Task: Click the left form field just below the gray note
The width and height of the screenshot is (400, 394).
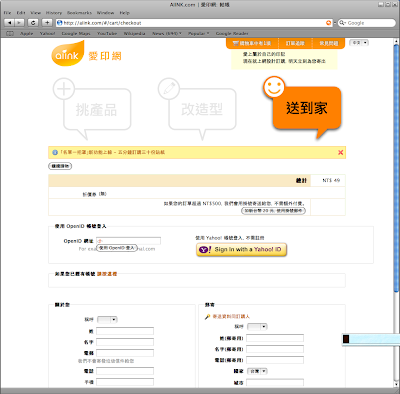Action: click(125, 371)
